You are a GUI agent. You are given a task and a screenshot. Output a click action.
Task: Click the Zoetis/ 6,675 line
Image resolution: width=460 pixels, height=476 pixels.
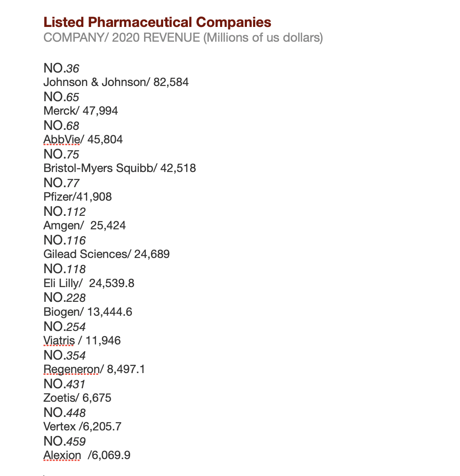point(77,398)
